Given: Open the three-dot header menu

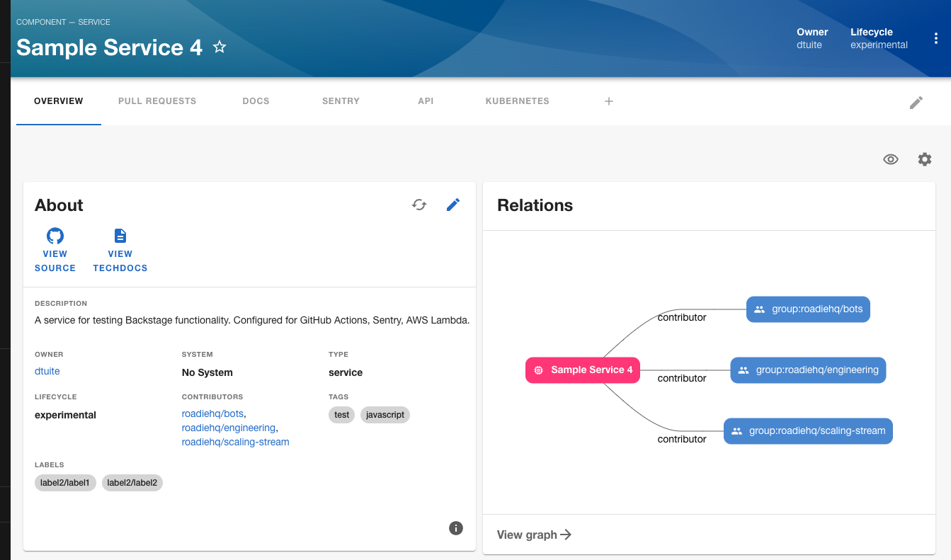Looking at the screenshot, I should 936,38.
